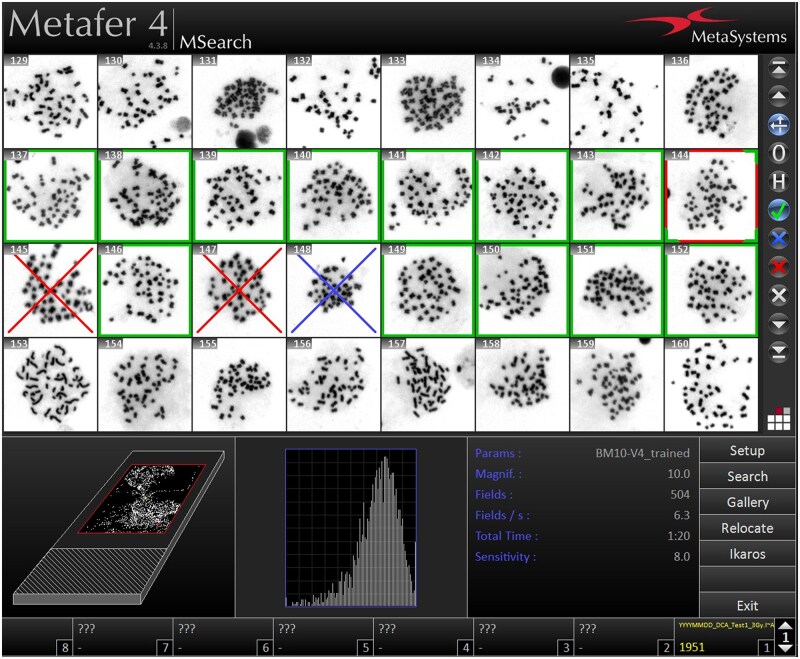The height and width of the screenshot is (659, 800).
Task: Select the highlighted thumbnail 144
Action: tap(711, 196)
